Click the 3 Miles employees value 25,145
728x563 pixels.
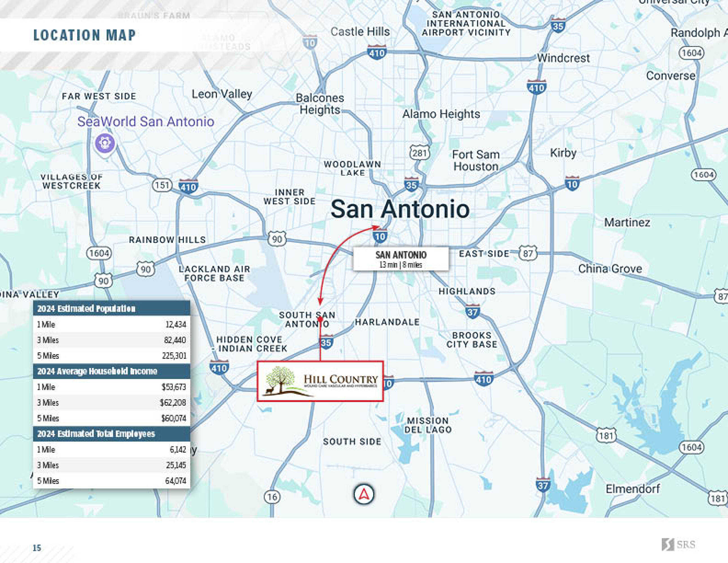pos(176,465)
